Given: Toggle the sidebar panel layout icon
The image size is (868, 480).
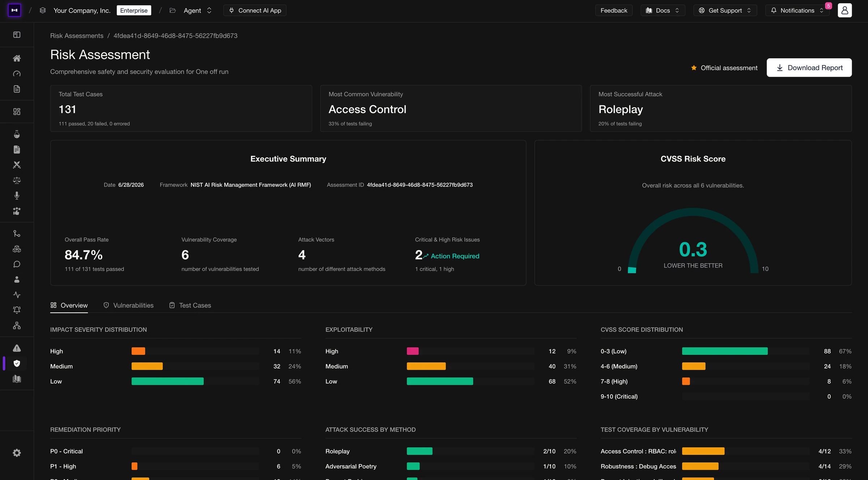Looking at the screenshot, I should point(17,35).
